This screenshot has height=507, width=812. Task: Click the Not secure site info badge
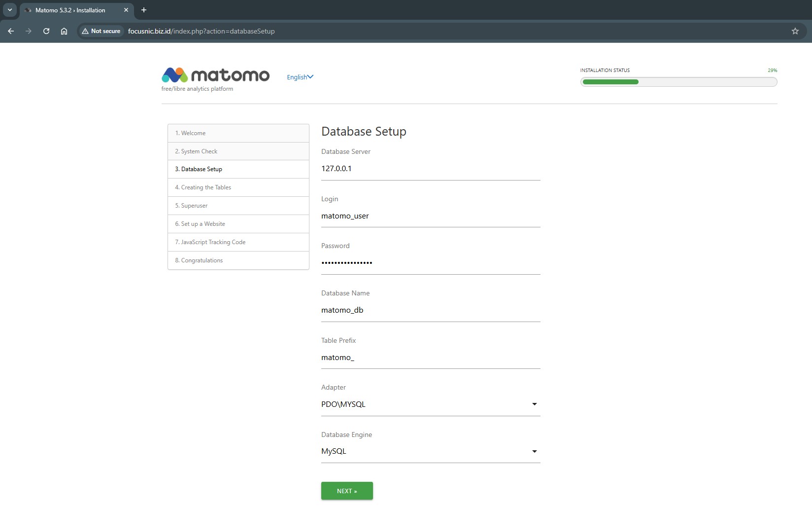pos(101,31)
